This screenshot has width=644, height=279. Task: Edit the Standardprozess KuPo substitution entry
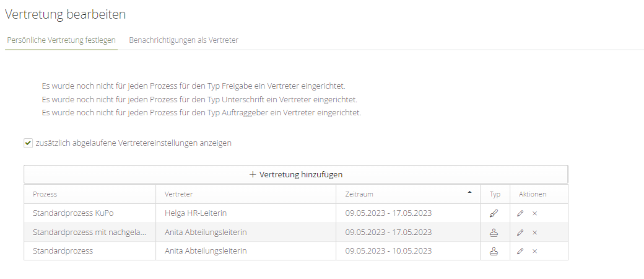click(520, 213)
